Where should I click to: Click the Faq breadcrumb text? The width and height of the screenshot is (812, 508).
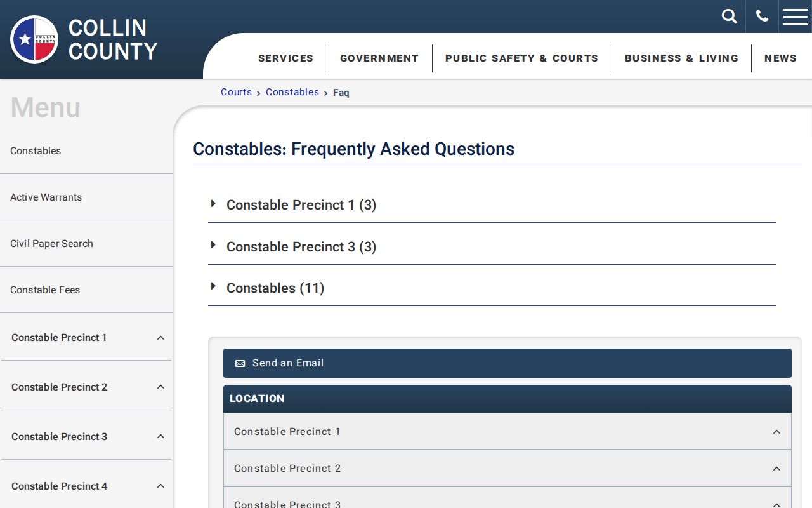tap(341, 93)
